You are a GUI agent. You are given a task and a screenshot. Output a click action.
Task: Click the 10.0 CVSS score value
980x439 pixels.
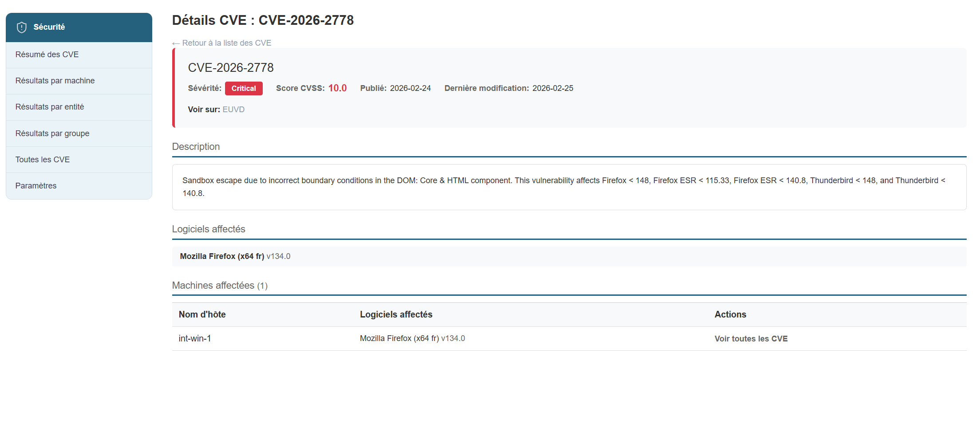click(x=337, y=88)
